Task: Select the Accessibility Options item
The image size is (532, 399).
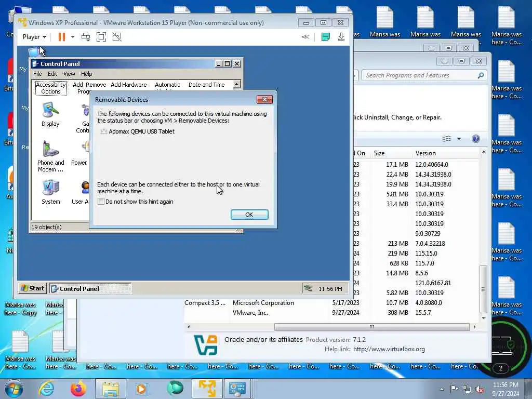Action: (x=50, y=88)
